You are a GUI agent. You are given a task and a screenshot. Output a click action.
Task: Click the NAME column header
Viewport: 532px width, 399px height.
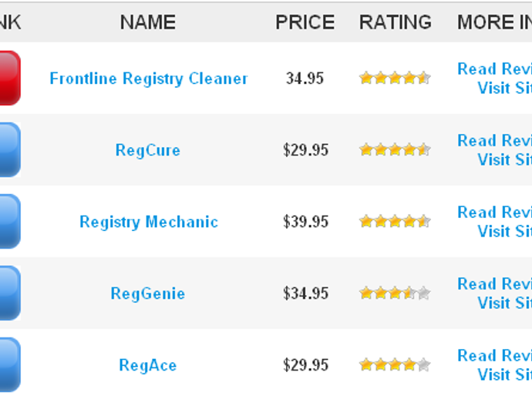click(x=148, y=22)
